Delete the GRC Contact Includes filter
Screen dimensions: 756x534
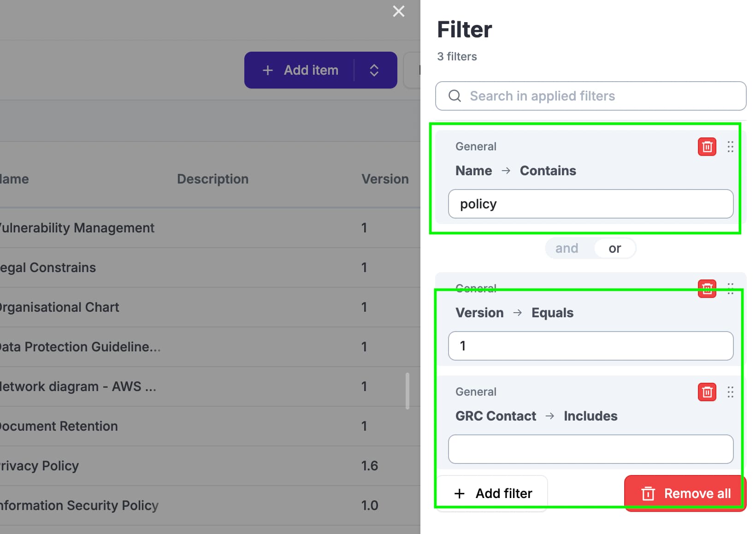pos(707,392)
